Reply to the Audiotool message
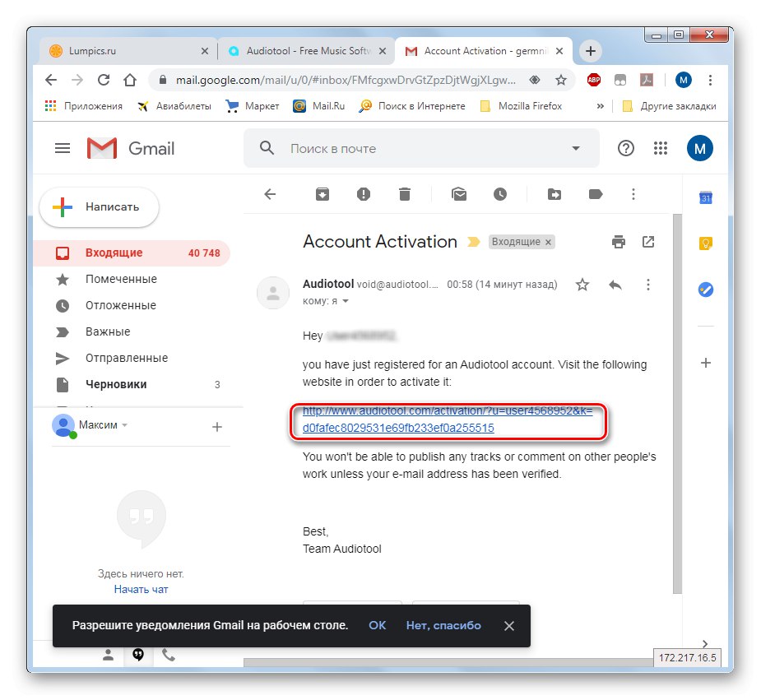 point(615,285)
